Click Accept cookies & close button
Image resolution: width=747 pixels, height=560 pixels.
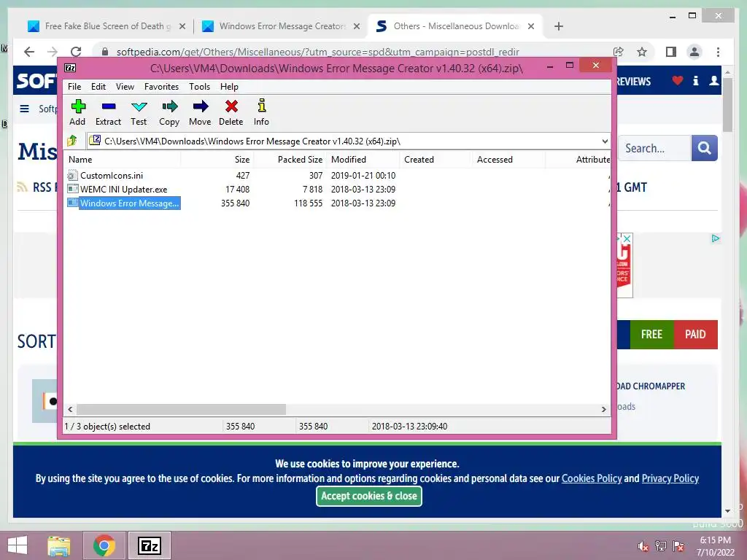coord(368,496)
